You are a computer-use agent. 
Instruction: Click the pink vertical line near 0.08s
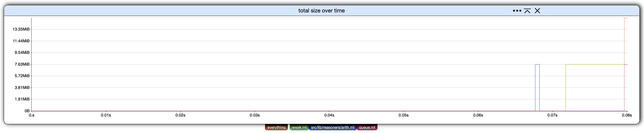pos(625,88)
